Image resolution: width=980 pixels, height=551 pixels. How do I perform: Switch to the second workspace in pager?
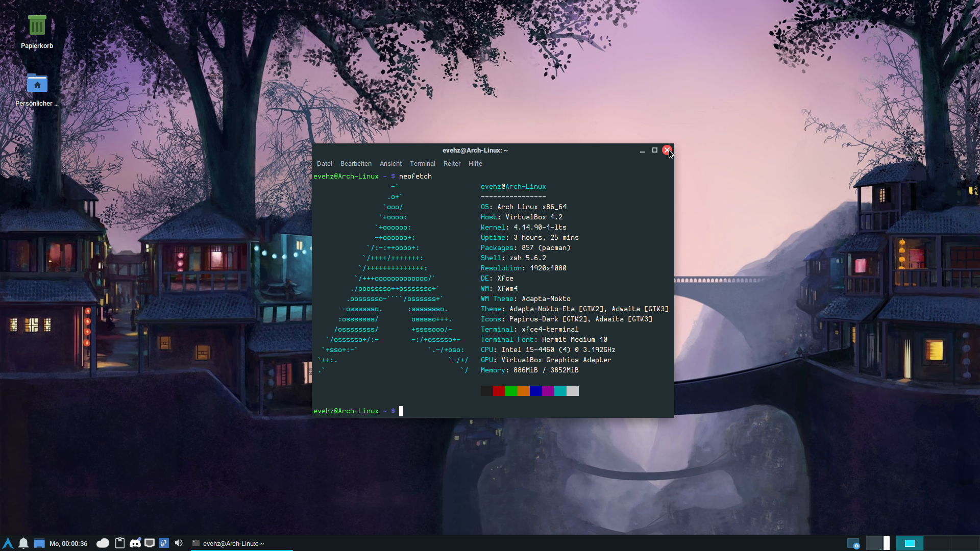pyautogui.click(x=938, y=543)
